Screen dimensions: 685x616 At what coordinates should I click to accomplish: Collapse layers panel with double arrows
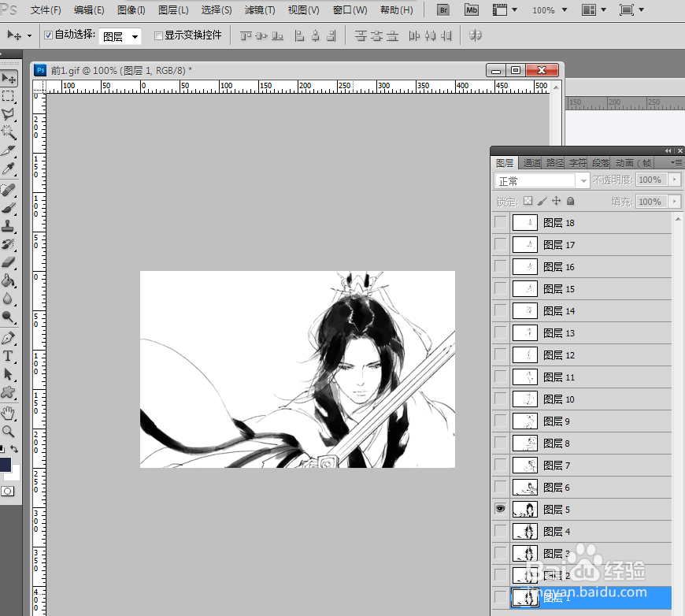[x=668, y=150]
